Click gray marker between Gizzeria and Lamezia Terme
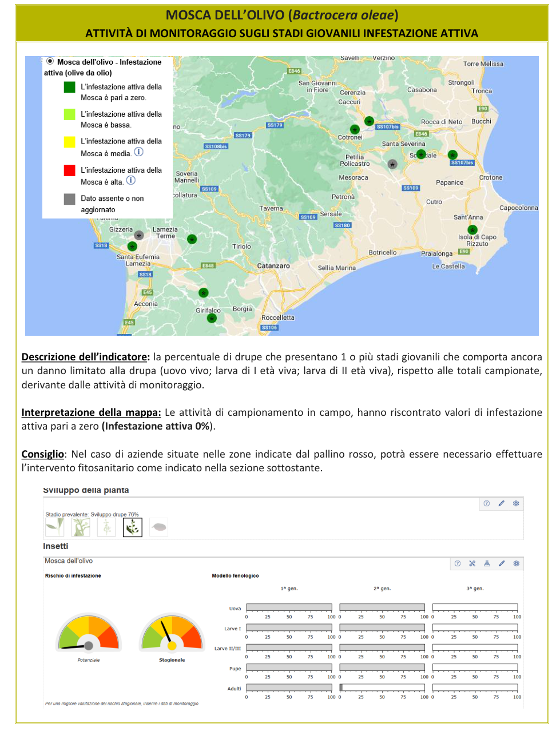 [139, 235]
